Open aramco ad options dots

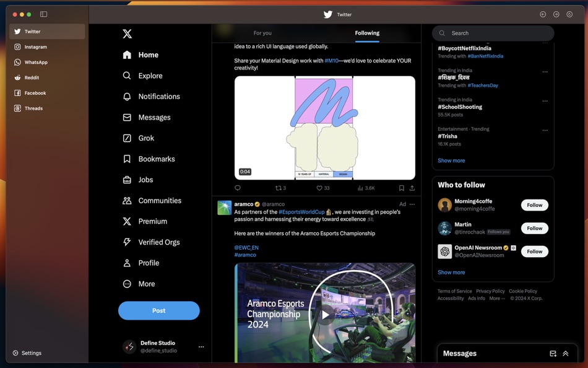click(412, 204)
